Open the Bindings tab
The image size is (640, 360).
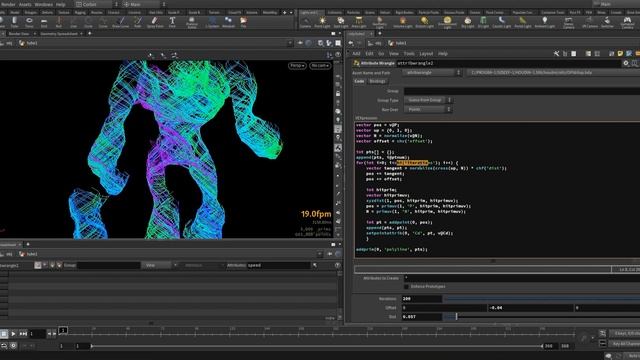(377, 81)
